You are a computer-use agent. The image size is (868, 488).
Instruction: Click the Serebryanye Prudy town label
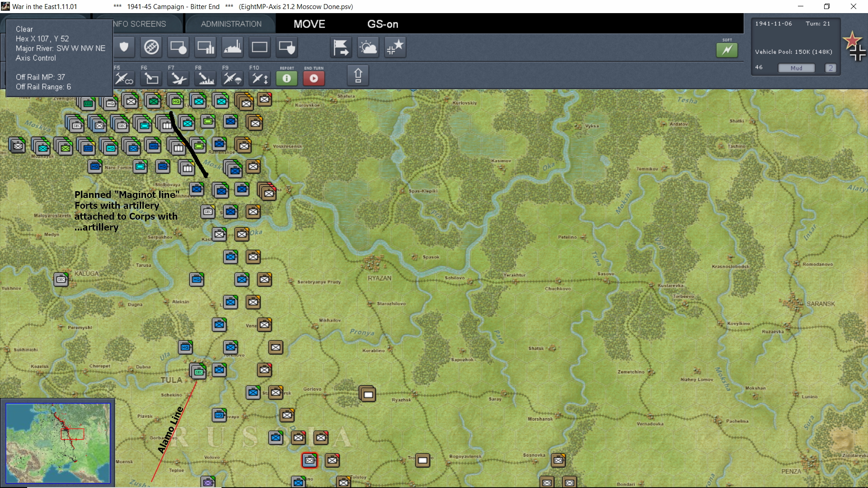[x=319, y=282]
